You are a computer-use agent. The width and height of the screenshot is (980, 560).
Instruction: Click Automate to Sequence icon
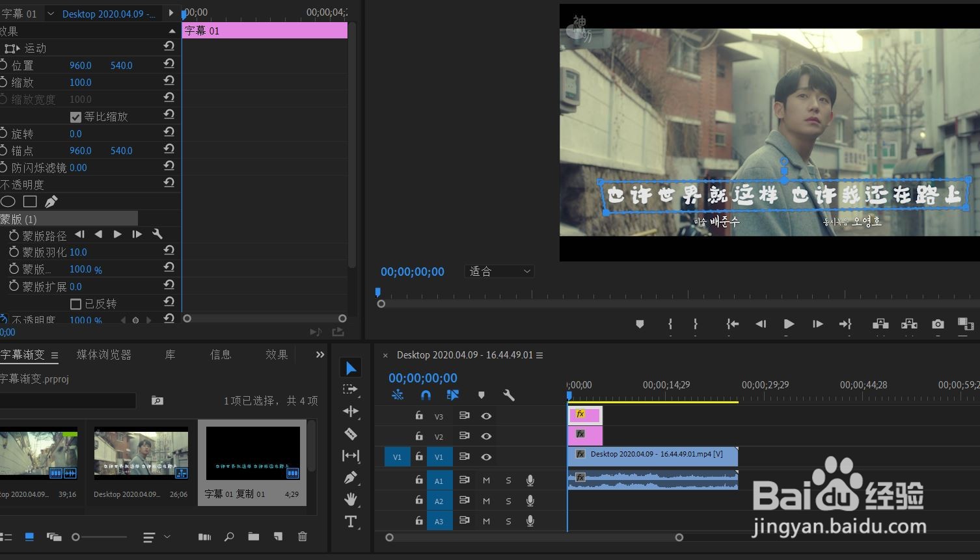204,537
